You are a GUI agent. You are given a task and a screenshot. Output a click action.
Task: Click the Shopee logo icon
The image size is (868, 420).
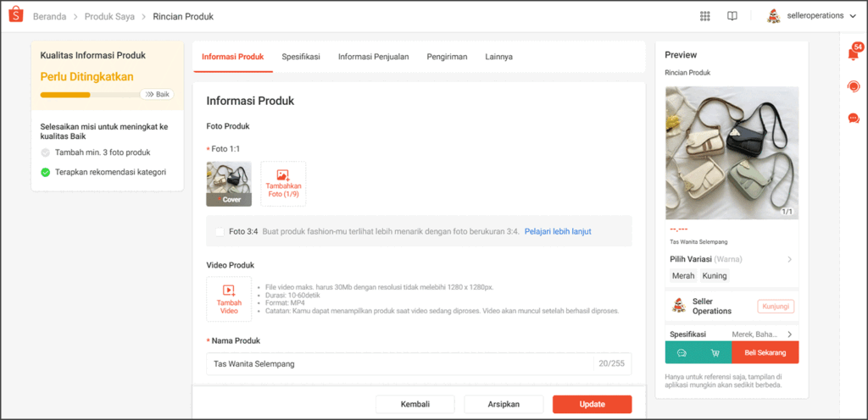click(16, 15)
